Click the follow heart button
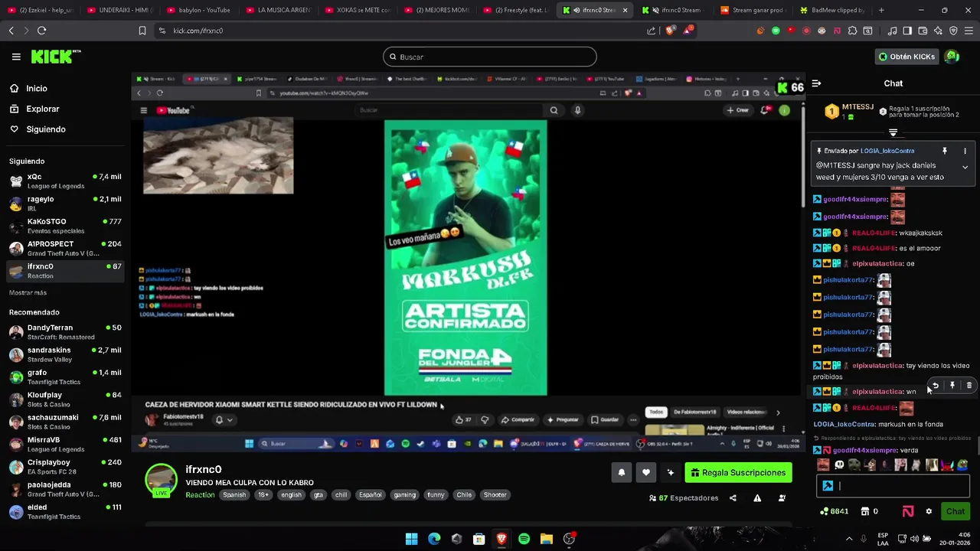 tap(646, 473)
